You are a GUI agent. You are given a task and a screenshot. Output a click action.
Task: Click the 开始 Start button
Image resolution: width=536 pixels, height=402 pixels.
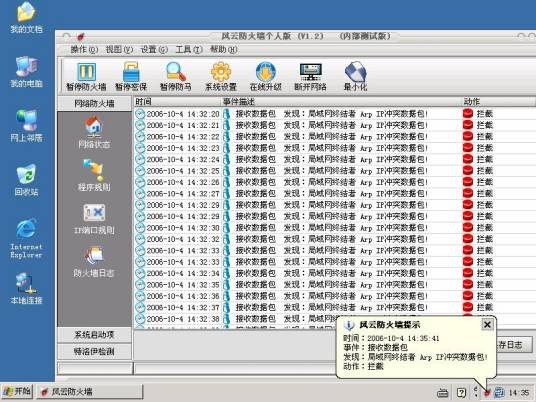tap(17, 391)
